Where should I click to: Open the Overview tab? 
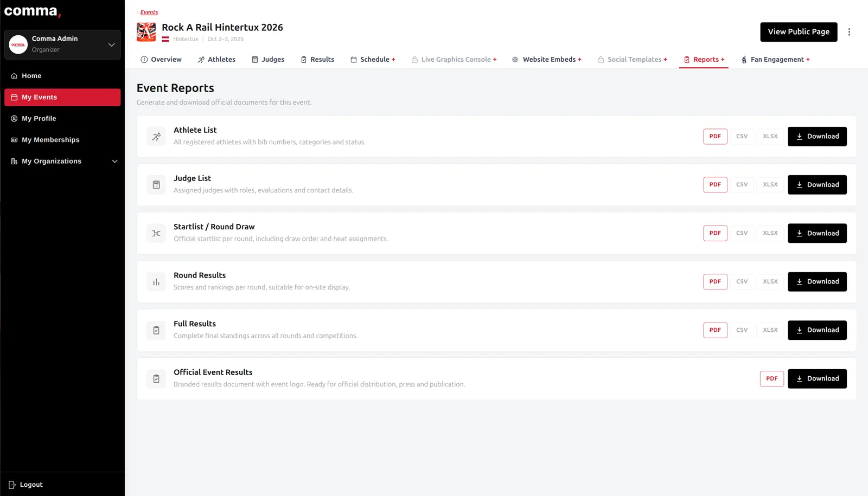tap(161, 60)
